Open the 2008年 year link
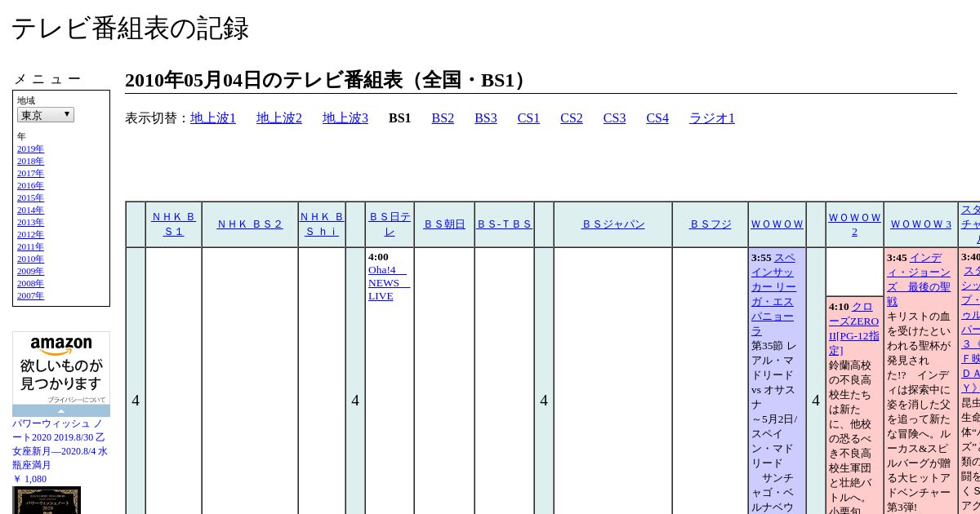980x514 pixels. pos(30,284)
